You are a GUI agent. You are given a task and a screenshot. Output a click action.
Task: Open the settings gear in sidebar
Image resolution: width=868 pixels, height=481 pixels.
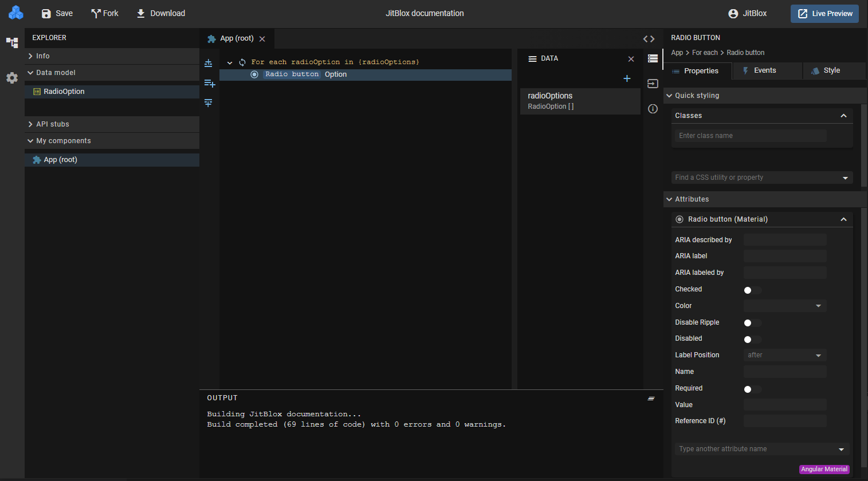pos(12,78)
